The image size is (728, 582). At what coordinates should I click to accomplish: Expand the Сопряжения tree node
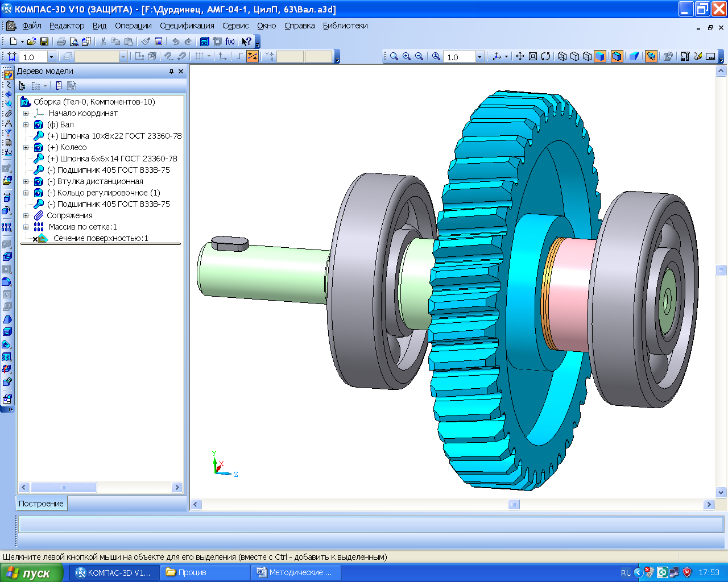26,215
